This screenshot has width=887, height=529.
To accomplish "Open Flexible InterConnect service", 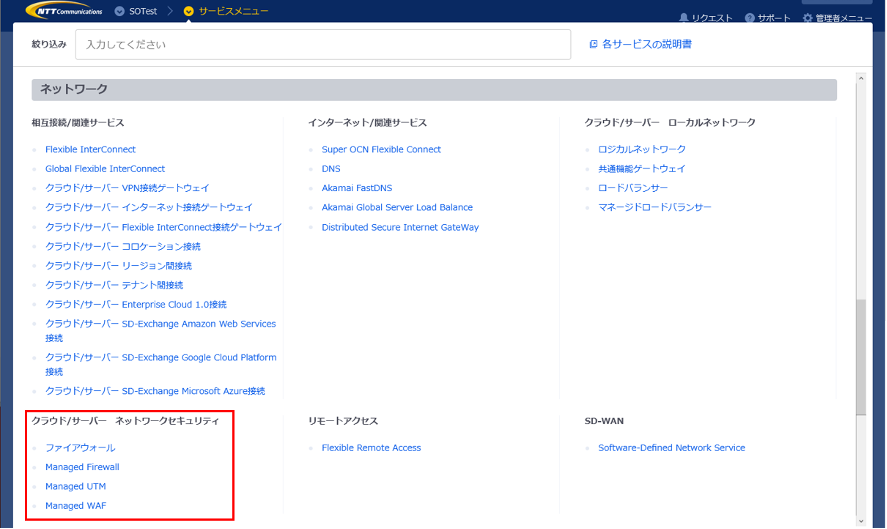I will (x=91, y=149).
